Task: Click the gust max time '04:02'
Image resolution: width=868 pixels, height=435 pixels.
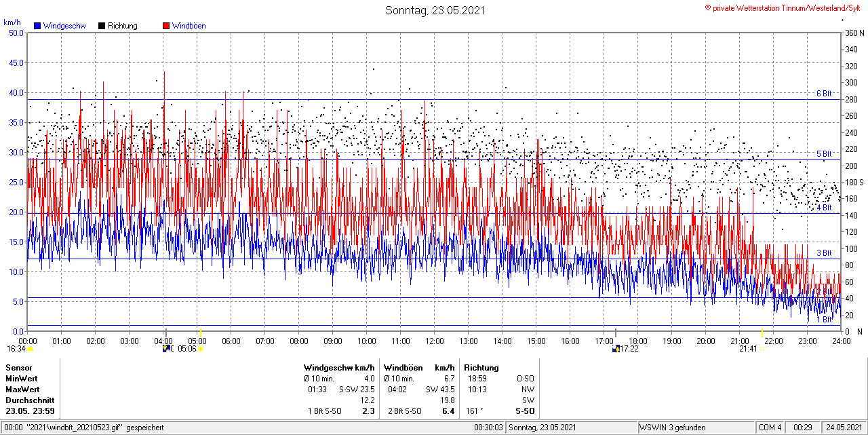Action: click(x=397, y=389)
